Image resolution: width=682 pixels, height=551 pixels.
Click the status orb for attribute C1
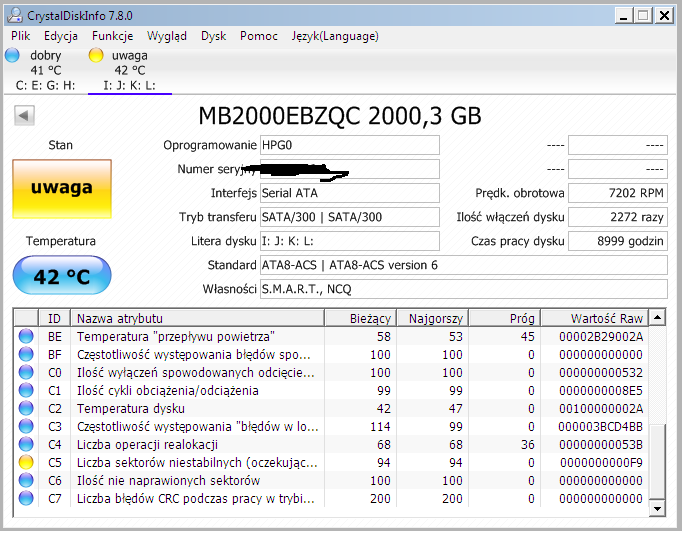26,391
